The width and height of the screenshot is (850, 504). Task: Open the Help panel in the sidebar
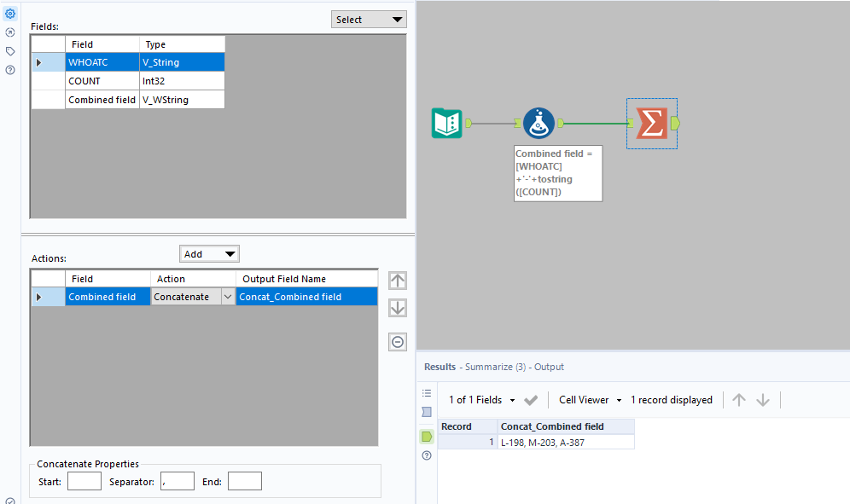coord(11,70)
